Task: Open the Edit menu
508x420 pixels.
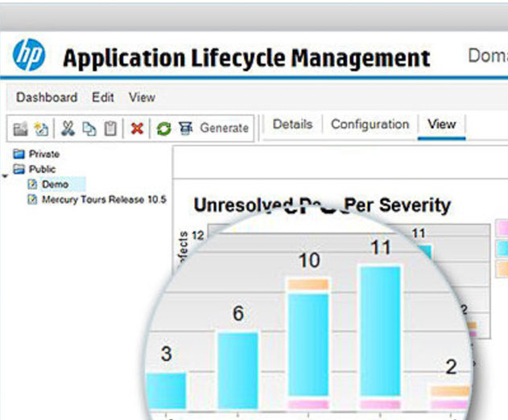Action: (x=103, y=97)
